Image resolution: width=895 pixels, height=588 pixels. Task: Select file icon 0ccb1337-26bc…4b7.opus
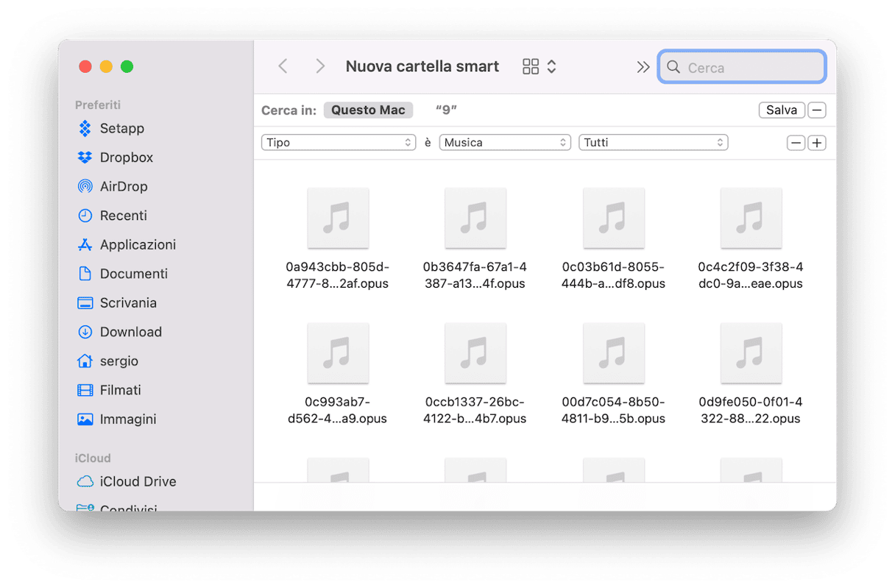coord(475,353)
